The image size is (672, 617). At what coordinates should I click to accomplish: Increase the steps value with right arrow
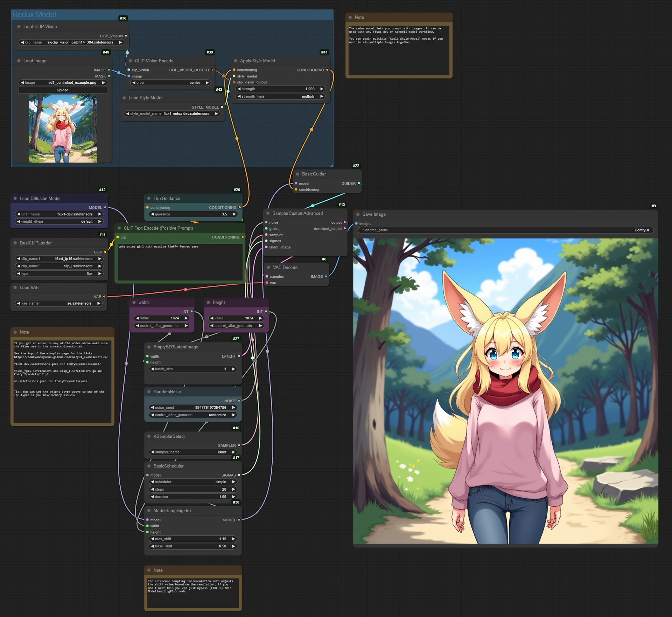233,489
